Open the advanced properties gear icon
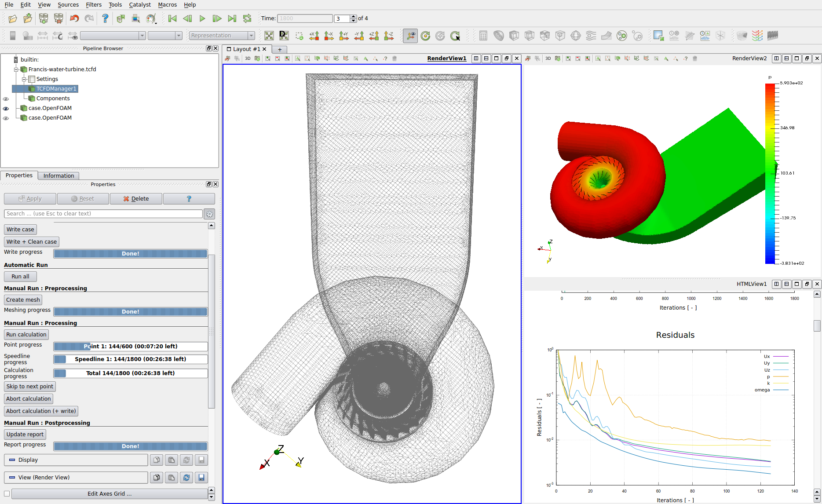The height and width of the screenshot is (504, 822). pyautogui.click(x=210, y=214)
